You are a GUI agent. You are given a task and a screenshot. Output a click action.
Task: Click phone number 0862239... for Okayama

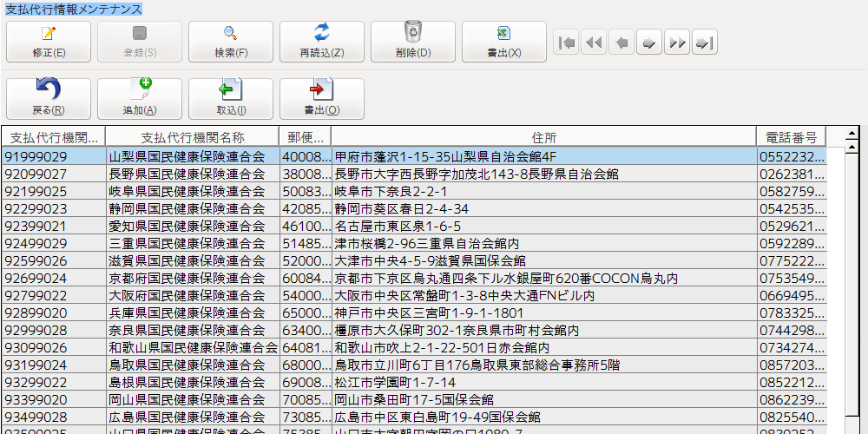(x=792, y=399)
